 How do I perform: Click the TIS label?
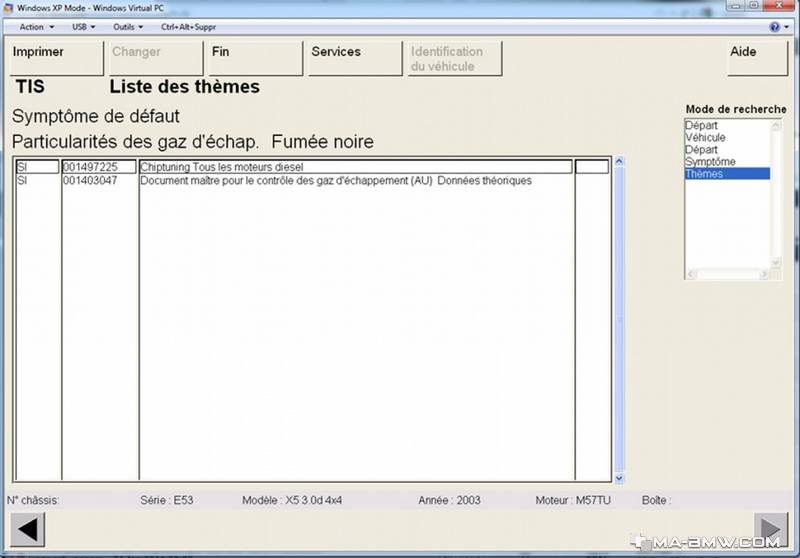coord(30,87)
